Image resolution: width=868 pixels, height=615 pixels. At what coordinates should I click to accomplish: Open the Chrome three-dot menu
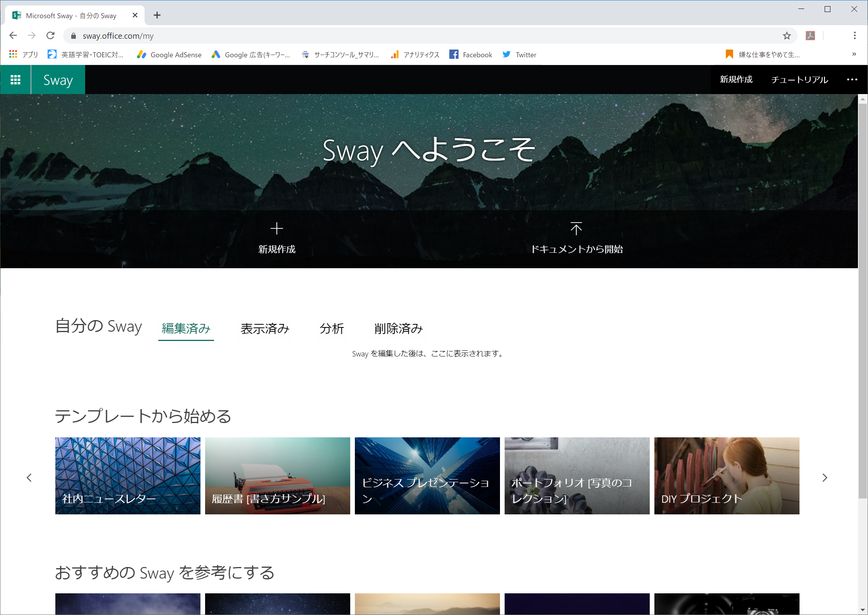tap(854, 36)
